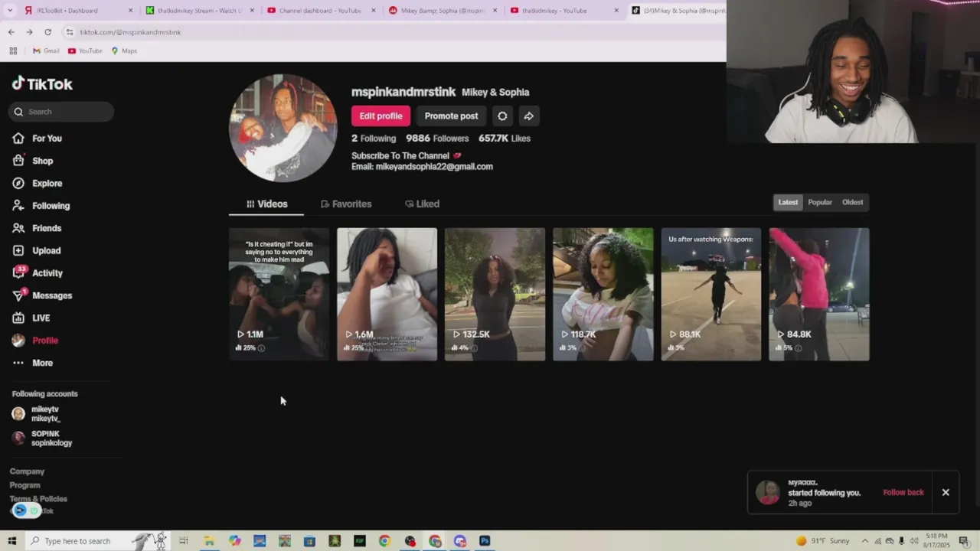Viewport: 980px width, 551px height.
Task: Open the 'Is it cheating if' video
Action: [x=279, y=294]
